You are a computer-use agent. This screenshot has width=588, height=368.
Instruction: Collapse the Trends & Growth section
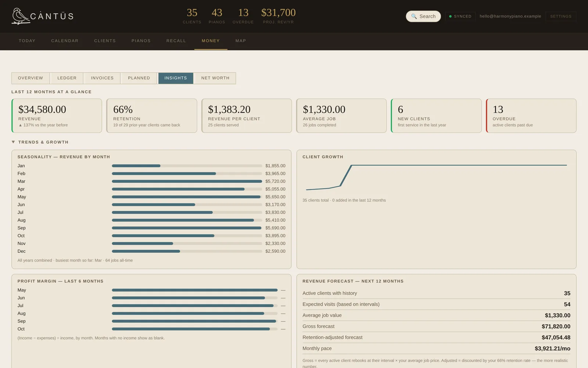coord(40,142)
